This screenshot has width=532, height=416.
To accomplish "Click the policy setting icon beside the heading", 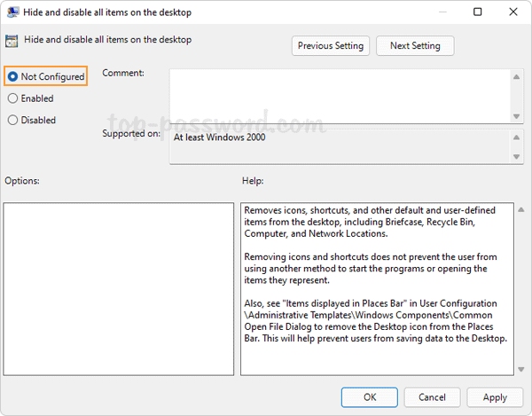I will 12,40.
